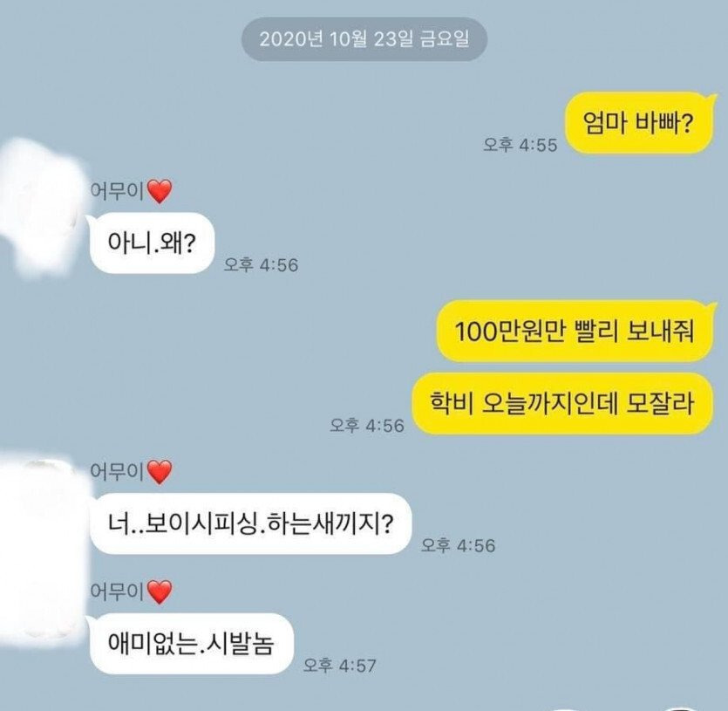This screenshot has height=711, width=728.
Task: Tap the heart emoji above the 보이시피싱 message
Action: coord(160,472)
